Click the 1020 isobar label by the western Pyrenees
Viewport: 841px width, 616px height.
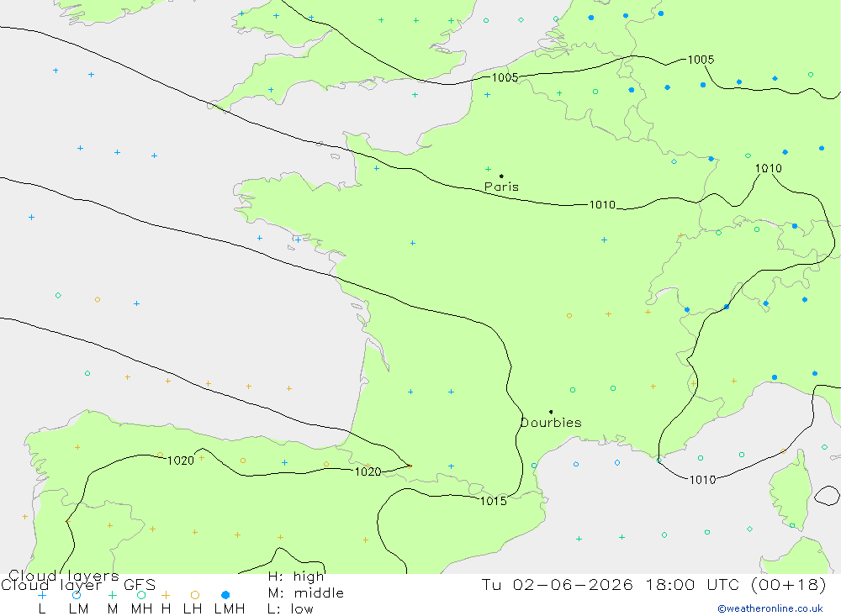tap(368, 471)
